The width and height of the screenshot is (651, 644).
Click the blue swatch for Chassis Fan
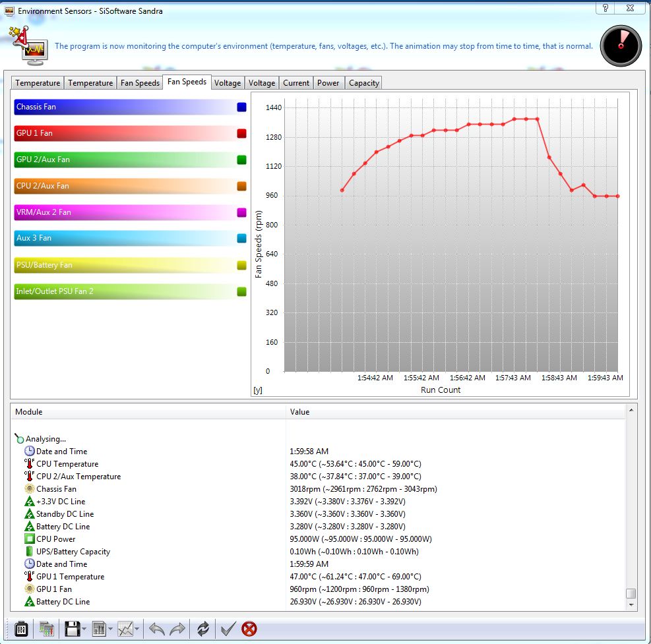tap(241, 107)
